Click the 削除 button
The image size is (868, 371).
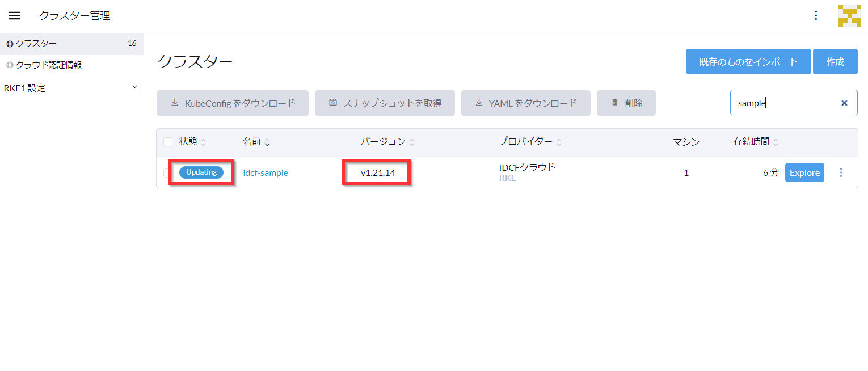[626, 103]
